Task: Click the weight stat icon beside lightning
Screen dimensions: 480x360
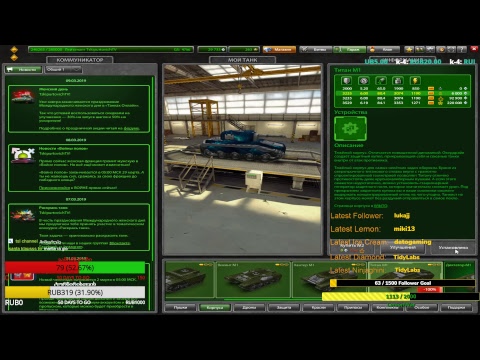Action: click(398, 81)
